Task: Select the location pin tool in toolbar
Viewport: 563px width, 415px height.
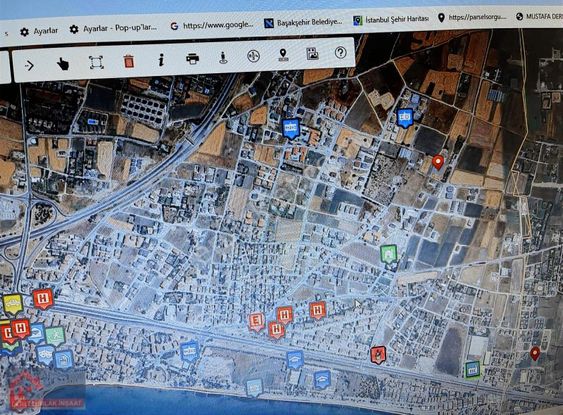Action: coord(283,55)
